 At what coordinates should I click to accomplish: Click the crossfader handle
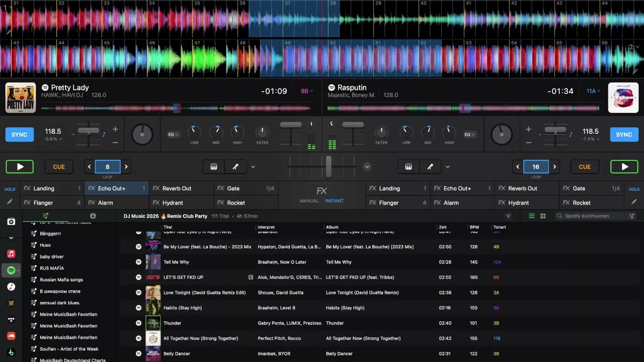(329, 166)
